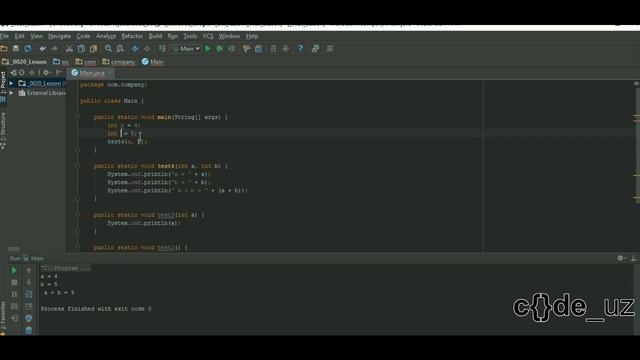
Task: Toggle soft-wrap icon in Run panel
Action: tap(29, 294)
